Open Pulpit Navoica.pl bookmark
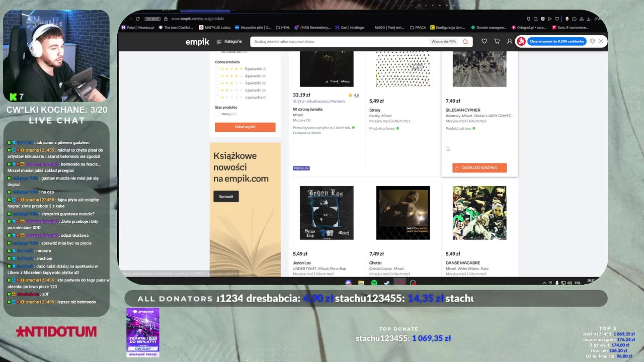The width and height of the screenshot is (644, 362). [x=138, y=28]
